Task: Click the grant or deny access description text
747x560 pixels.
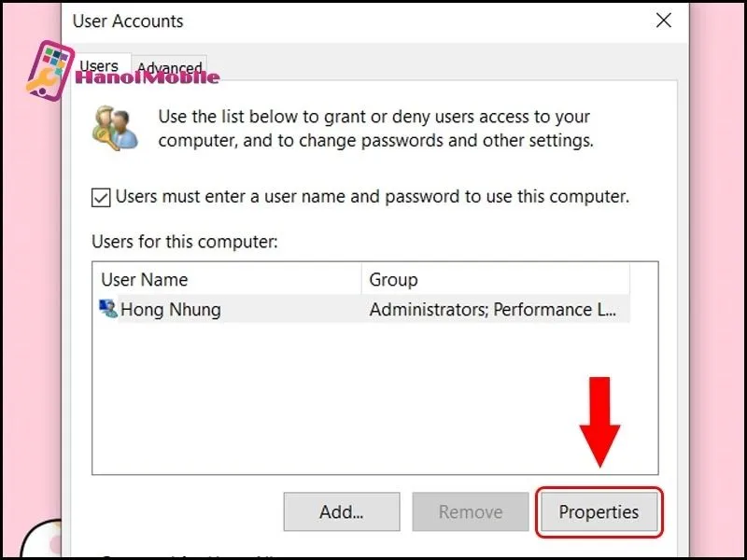Action: [375, 129]
